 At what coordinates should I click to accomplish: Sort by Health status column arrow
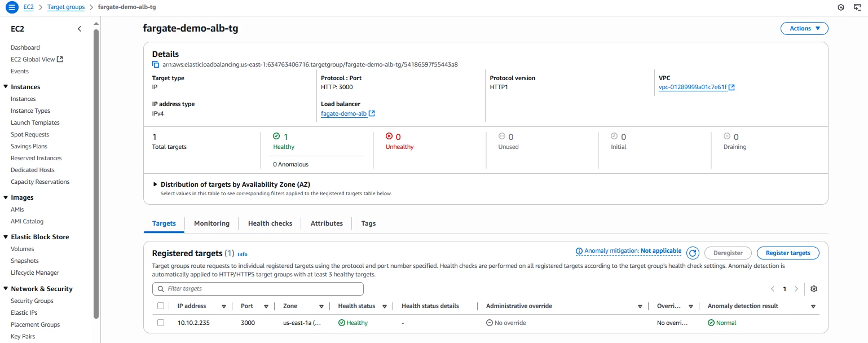(384, 306)
